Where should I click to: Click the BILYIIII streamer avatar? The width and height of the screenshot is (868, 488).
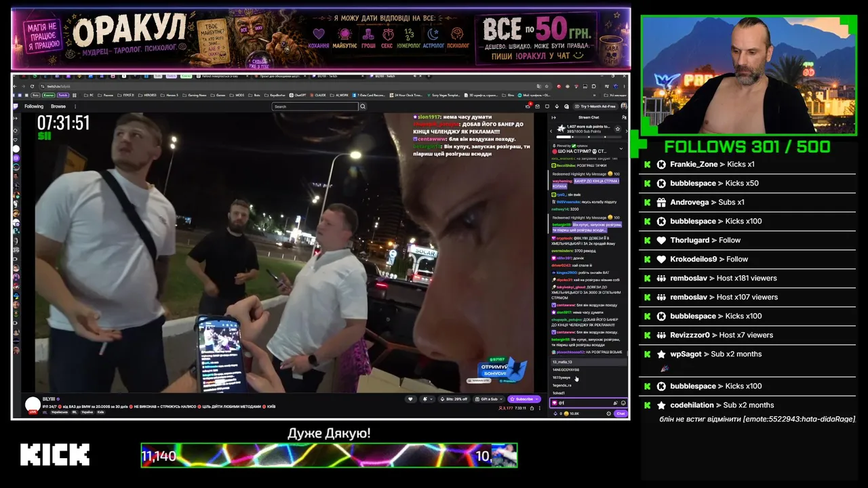point(33,405)
